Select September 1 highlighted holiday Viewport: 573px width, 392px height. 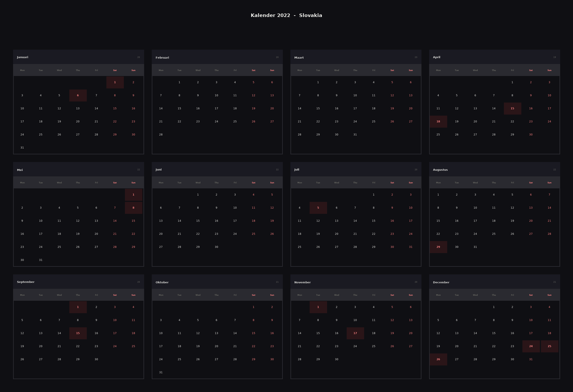(78, 307)
